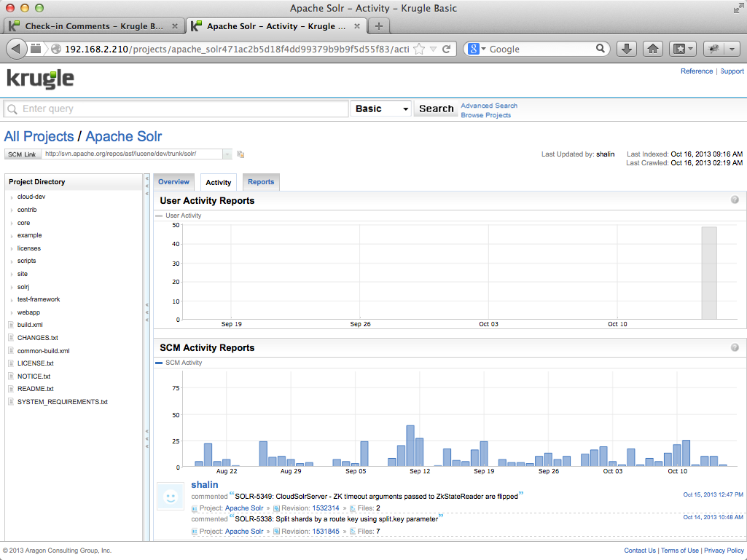Switch to the Overview tab
Screen dimensions: 747x560
[173, 182]
